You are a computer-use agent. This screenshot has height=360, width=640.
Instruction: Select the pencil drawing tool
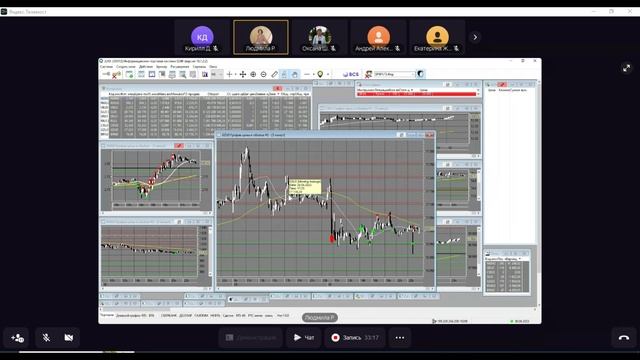click(274, 74)
